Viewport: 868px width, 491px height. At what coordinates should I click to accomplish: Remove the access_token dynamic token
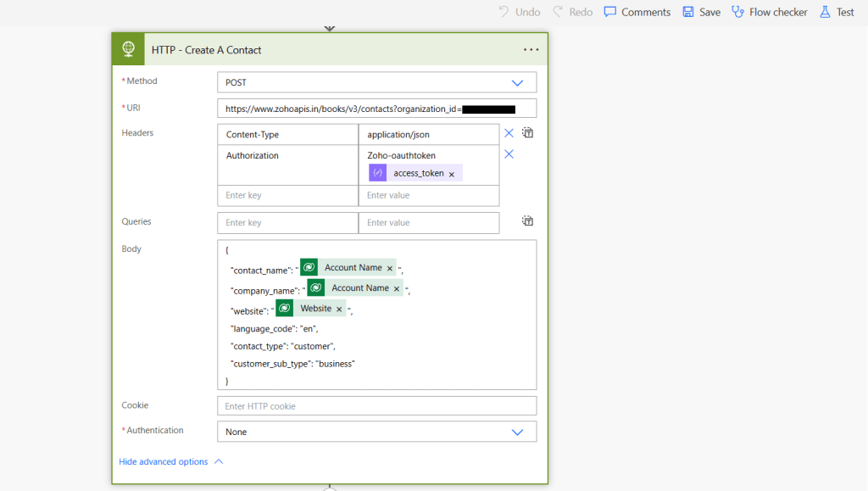click(451, 174)
